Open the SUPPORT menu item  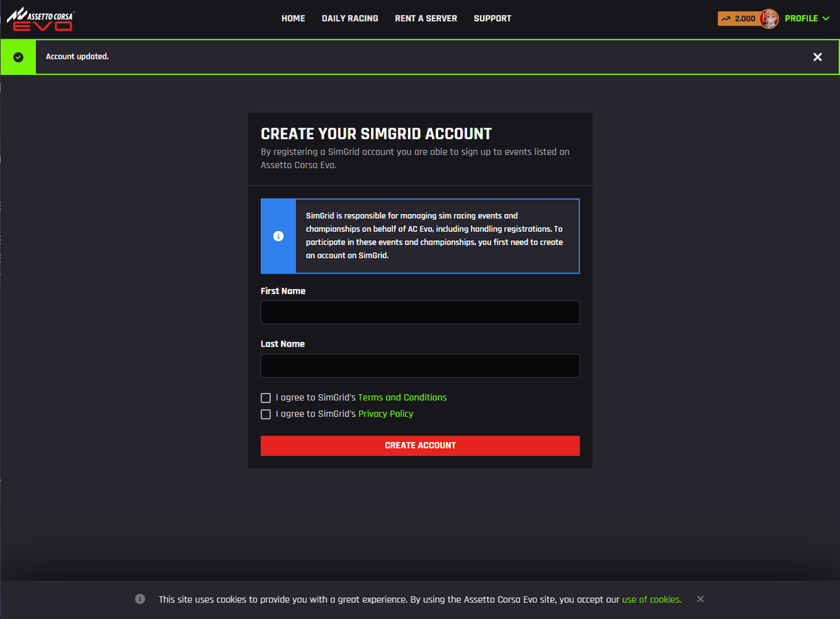493,18
